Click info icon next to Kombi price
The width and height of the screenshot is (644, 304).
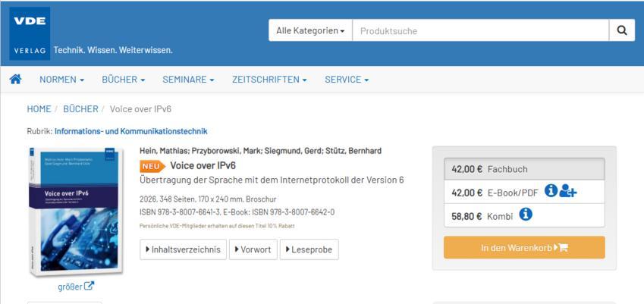point(525,215)
